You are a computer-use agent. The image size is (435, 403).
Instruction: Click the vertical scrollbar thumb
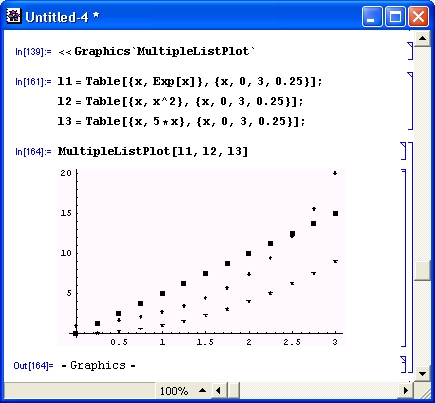(422, 270)
